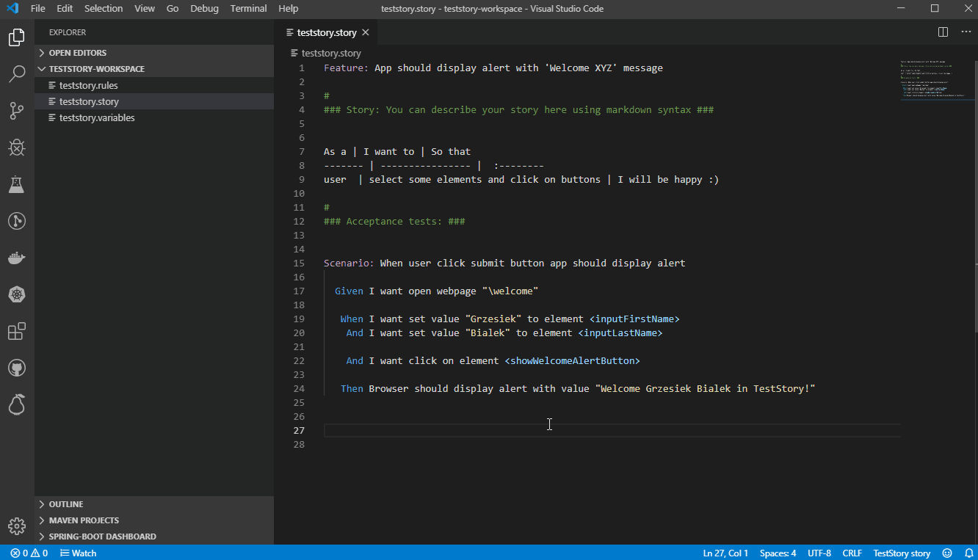Click "### Acceptance tests: ###" comment line
This screenshot has height=560, width=978.
point(394,221)
